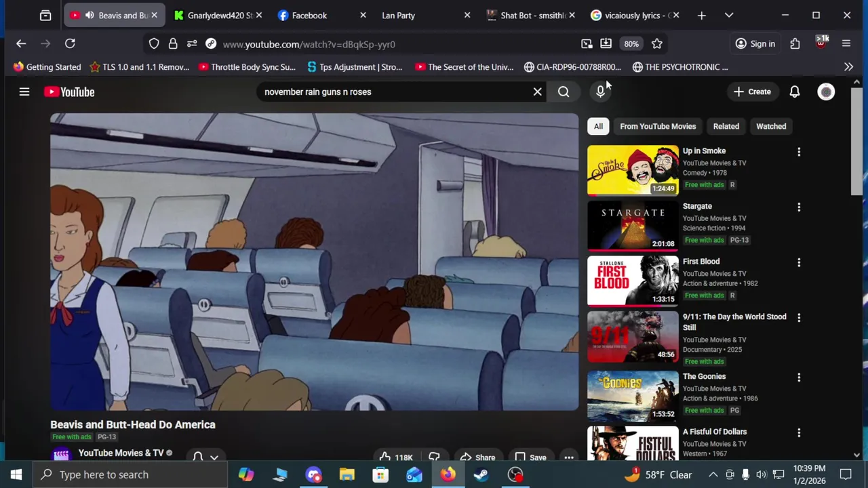Reload the current page
Screen dimensions: 868x488
(70, 44)
